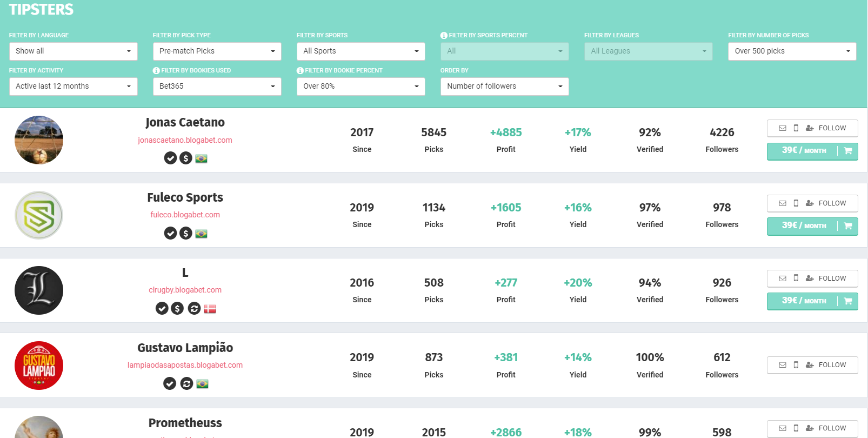The width and height of the screenshot is (868, 438).
Task: Open Jonas Caetano's profile name
Action: point(185,123)
